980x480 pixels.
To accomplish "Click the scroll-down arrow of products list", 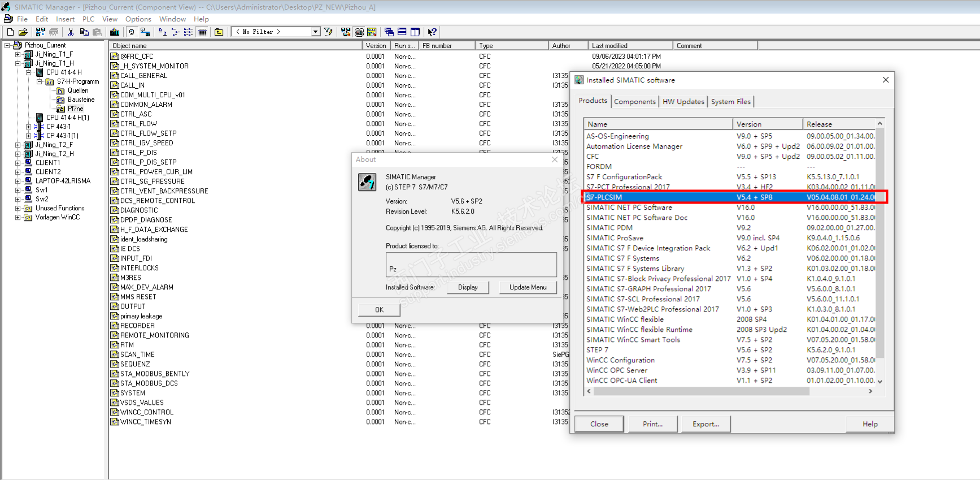I will point(879,381).
